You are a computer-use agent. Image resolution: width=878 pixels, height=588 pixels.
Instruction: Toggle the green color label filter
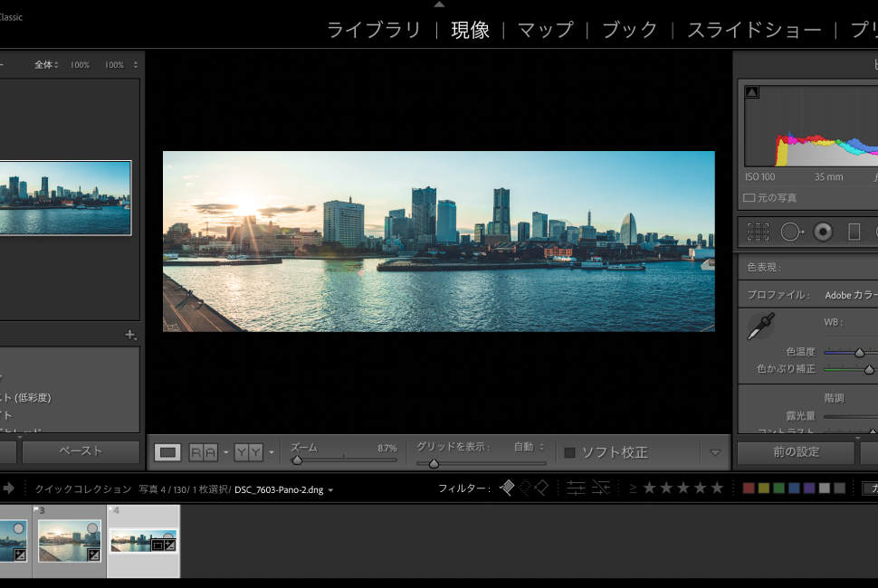coord(779,488)
